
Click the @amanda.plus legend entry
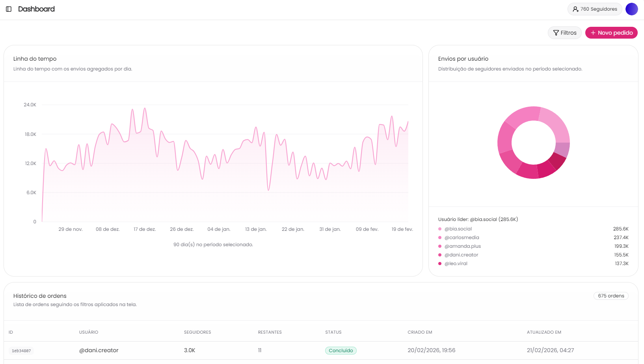coord(462,246)
